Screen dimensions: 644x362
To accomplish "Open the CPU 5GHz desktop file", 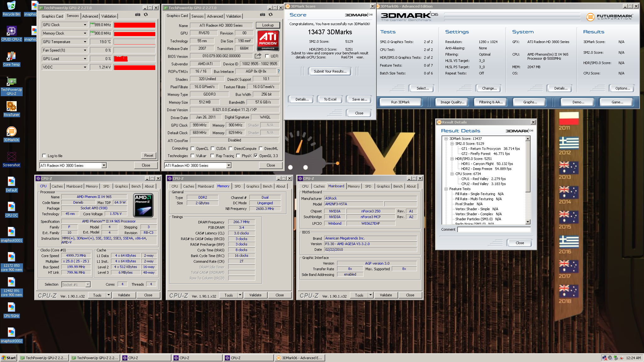I will click(x=11, y=310).
